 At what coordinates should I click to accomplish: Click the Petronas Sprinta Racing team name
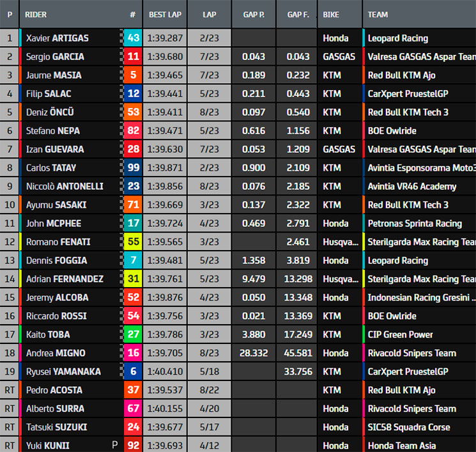415,224
